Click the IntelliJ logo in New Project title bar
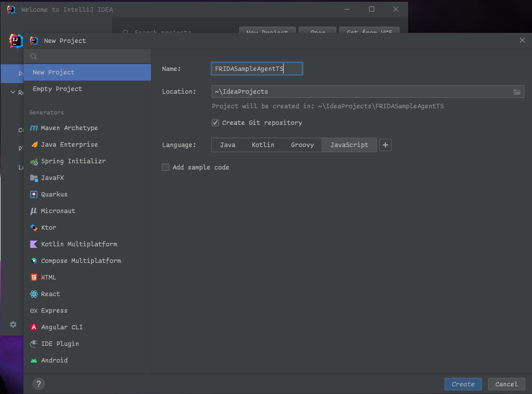The height and width of the screenshot is (394, 532). click(34, 40)
